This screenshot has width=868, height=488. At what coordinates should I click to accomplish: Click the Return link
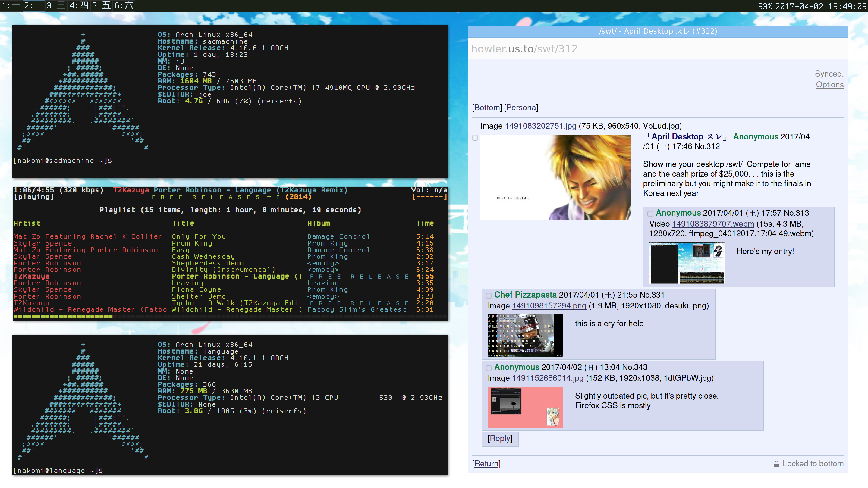pos(486,463)
